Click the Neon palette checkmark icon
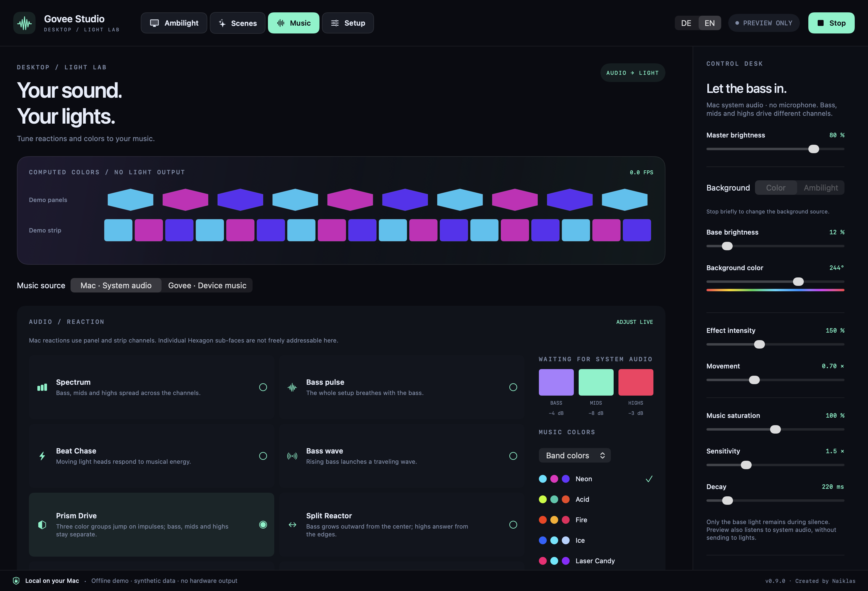The height and width of the screenshot is (591, 868). (x=649, y=479)
